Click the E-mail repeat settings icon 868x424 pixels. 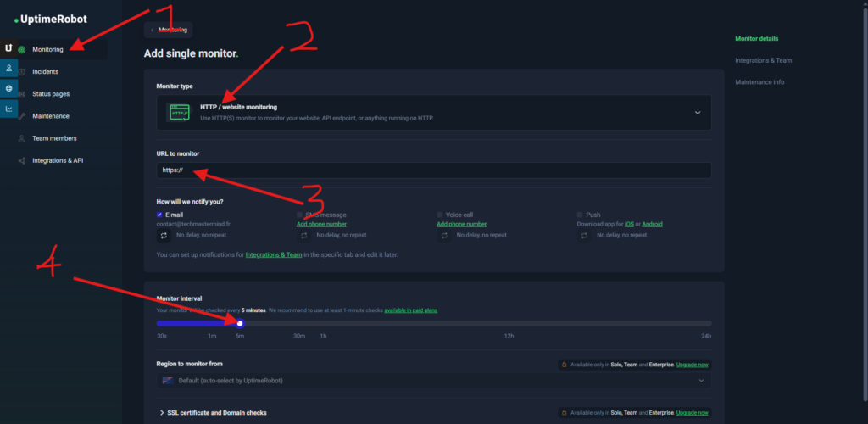[x=164, y=236]
